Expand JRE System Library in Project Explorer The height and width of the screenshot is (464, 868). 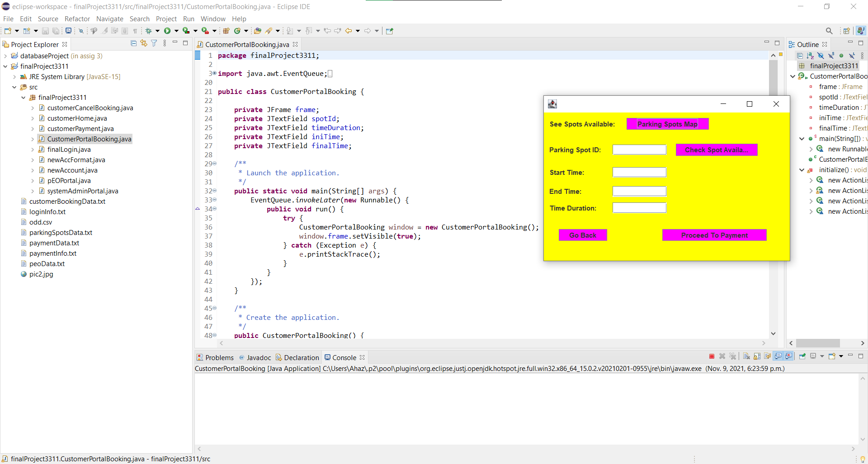[x=14, y=77]
